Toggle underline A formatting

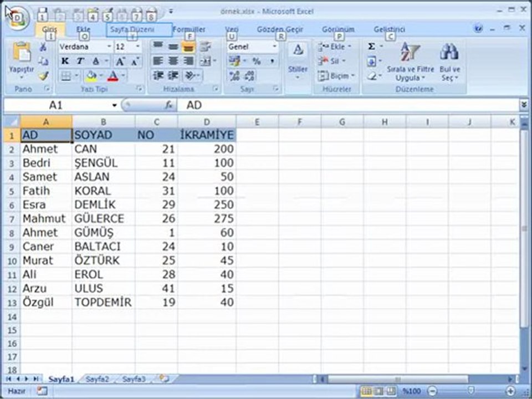[x=96, y=61]
